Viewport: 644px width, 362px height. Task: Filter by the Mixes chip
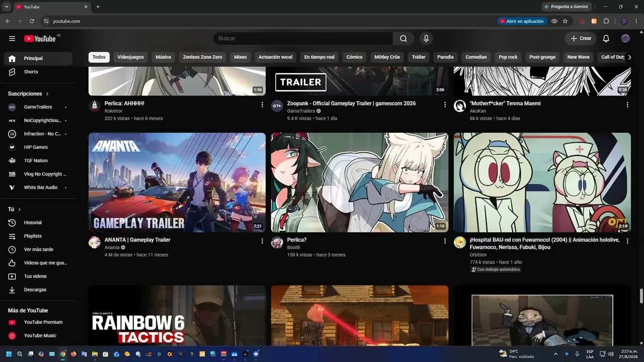(240, 57)
